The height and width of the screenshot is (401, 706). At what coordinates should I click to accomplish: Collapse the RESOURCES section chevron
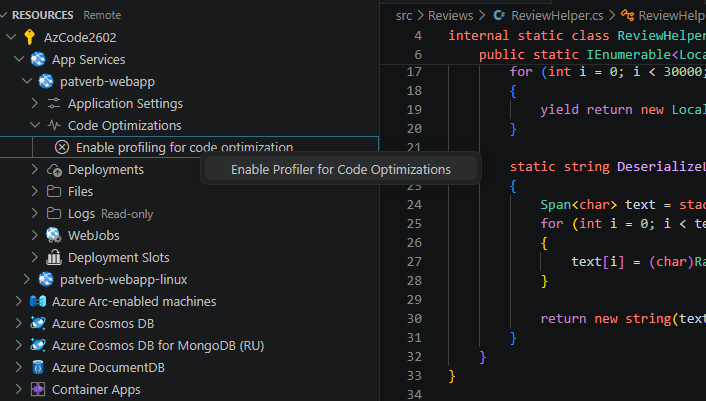5,16
